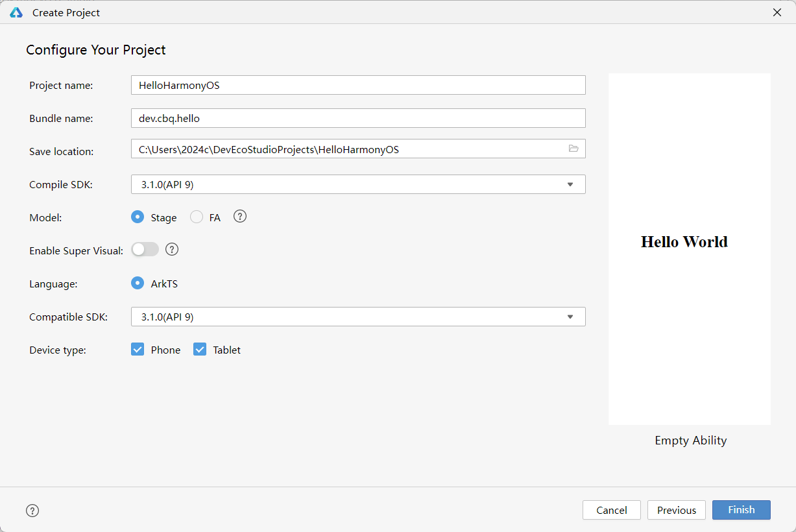Click the DevEco Studio logo icon in title bar

point(16,12)
